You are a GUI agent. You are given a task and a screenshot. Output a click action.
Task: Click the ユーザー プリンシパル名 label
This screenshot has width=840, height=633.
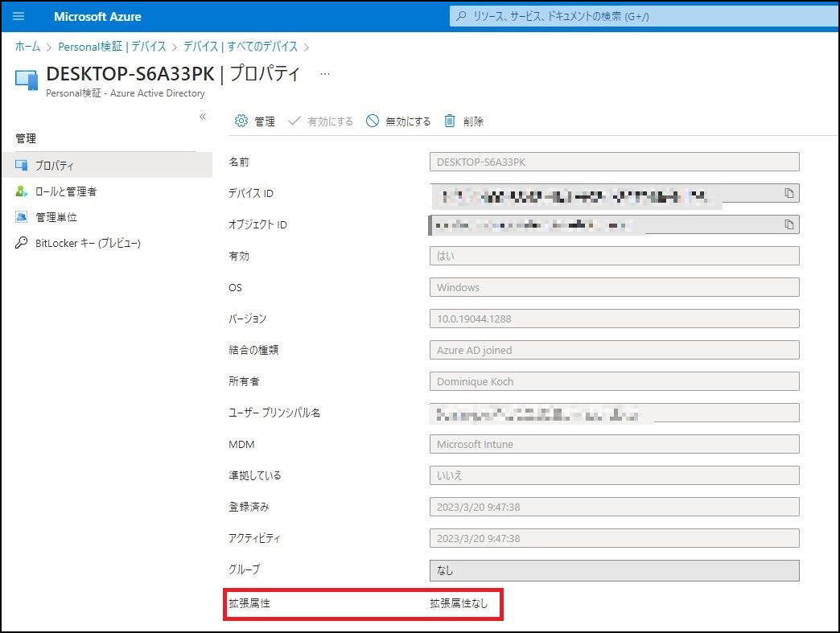(x=275, y=413)
